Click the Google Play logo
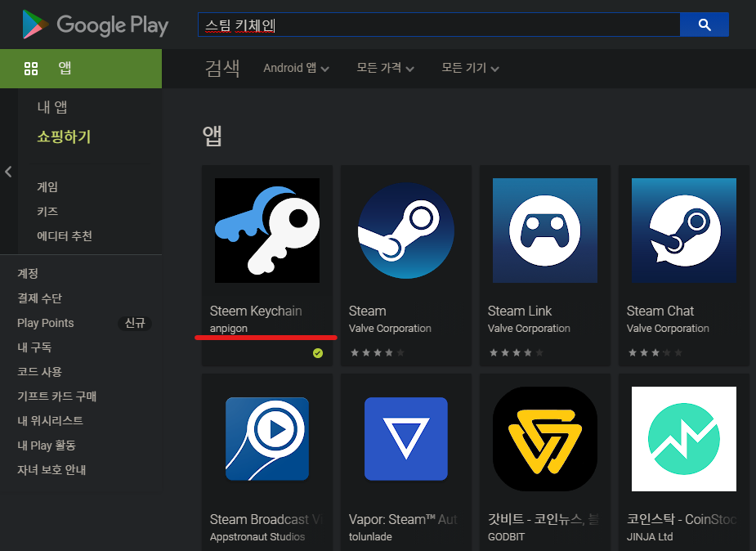Viewport: 756px width, 551px height. [96, 25]
